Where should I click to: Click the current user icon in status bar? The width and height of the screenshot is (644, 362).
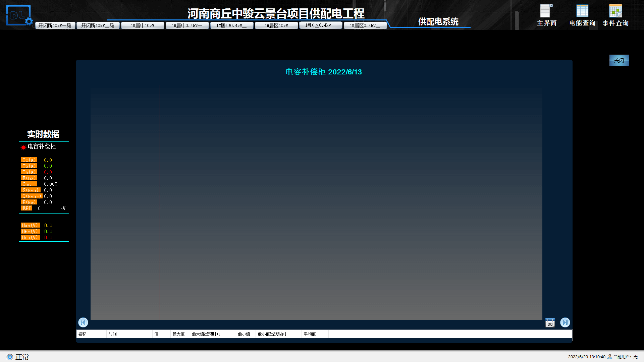(609, 357)
